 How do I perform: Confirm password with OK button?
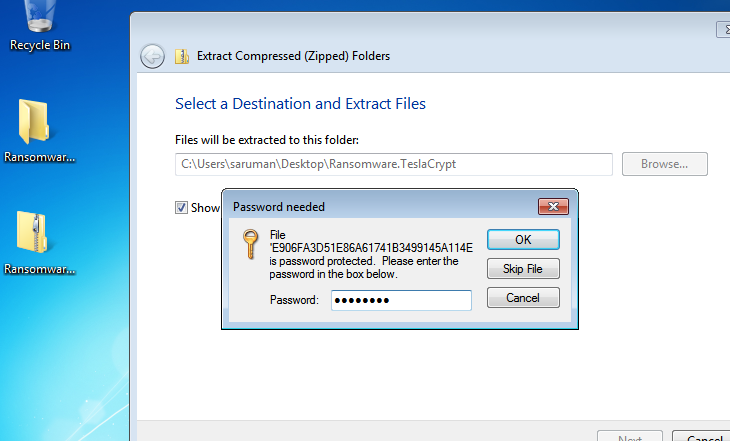523,239
